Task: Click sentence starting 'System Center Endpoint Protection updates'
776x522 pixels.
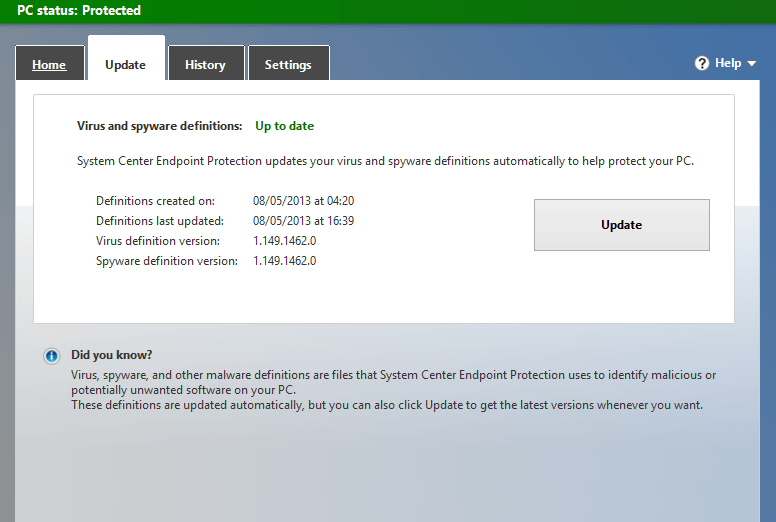Action: 386,161
